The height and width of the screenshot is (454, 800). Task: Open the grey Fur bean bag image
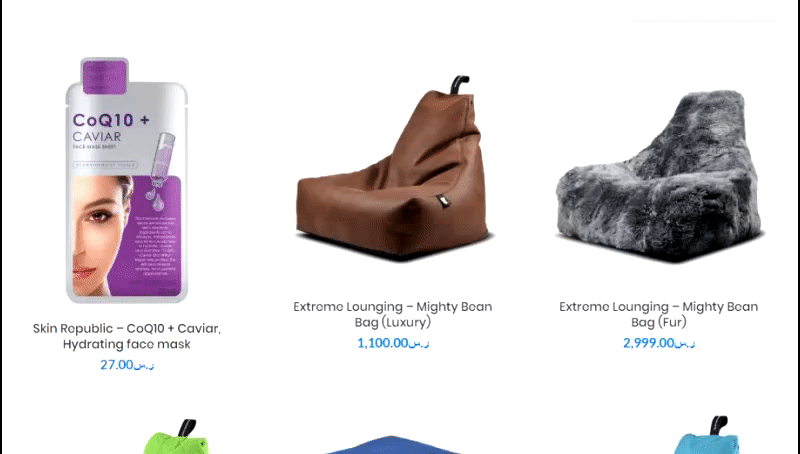pyautogui.click(x=659, y=176)
